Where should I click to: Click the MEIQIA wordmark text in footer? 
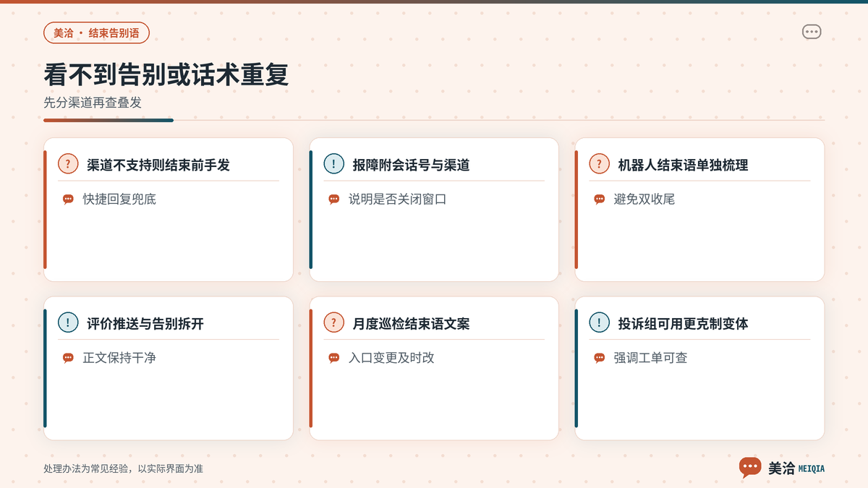[x=811, y=468]
